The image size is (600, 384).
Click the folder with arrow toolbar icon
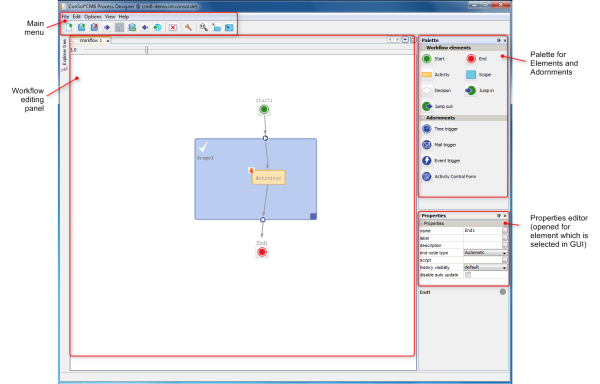tap(216, 27)
